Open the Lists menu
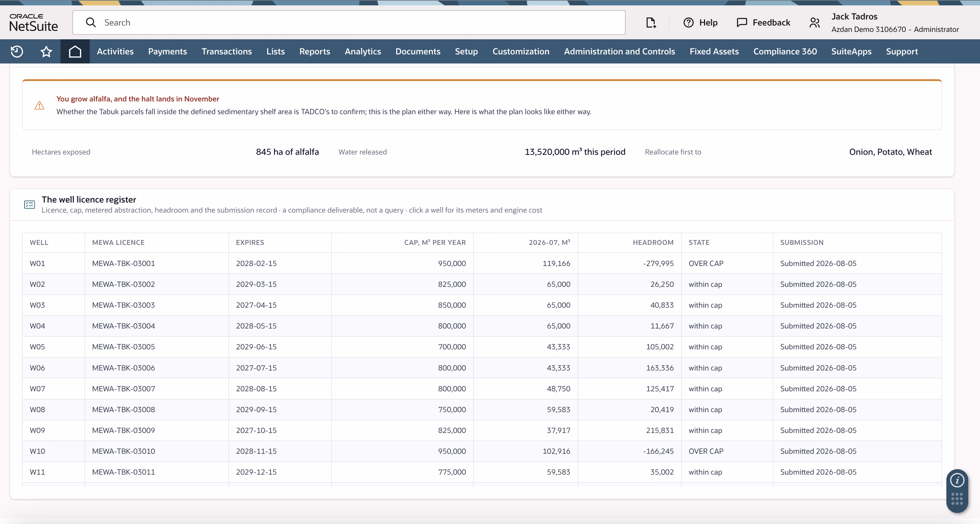 (276, 51)
